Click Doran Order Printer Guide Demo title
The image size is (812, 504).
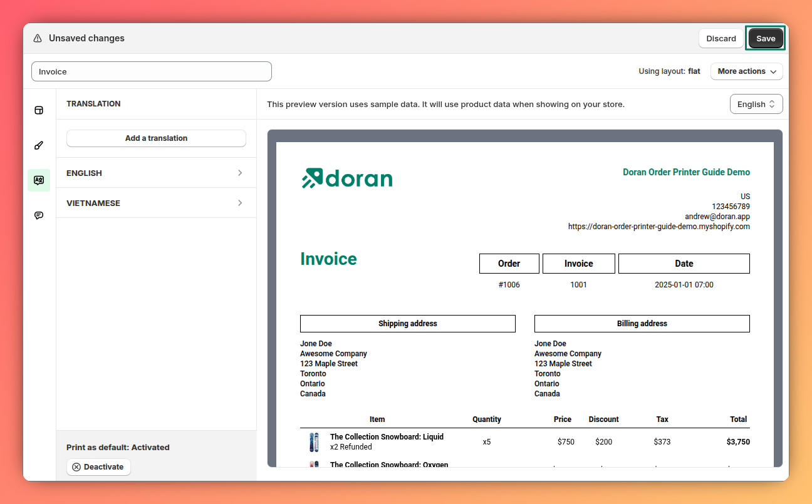[686, 172]
